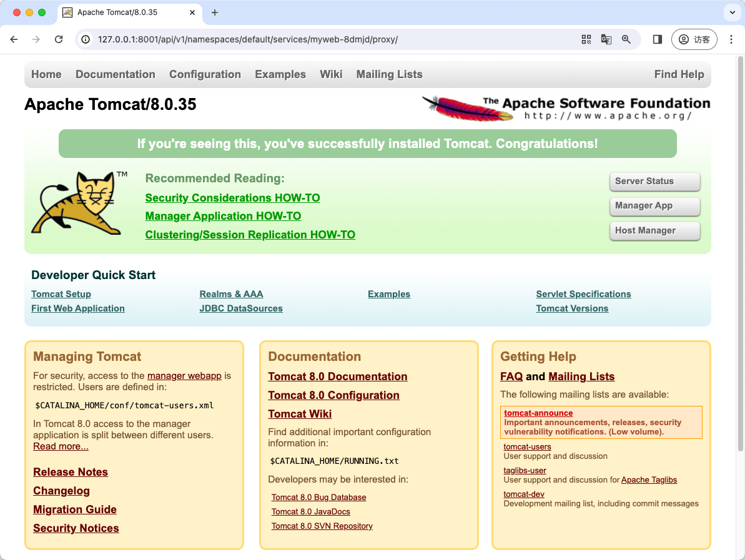Open Clustering/Session Replication HOW-TO link
This screenshot has height=560, width=745.
click(x=250, y=235)
